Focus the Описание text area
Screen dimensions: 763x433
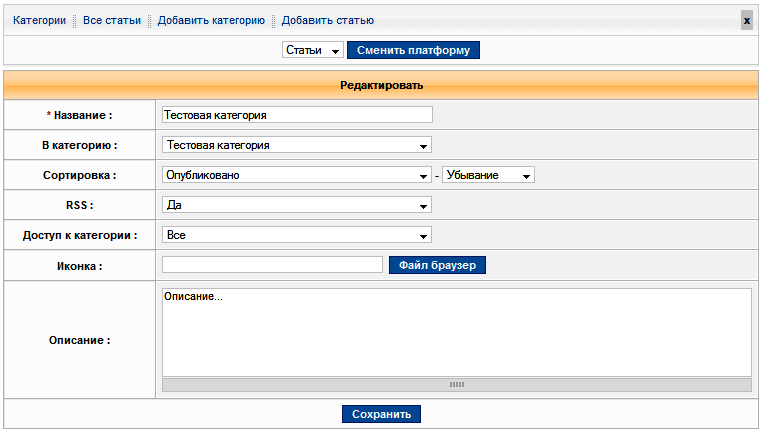pos(456,332)
